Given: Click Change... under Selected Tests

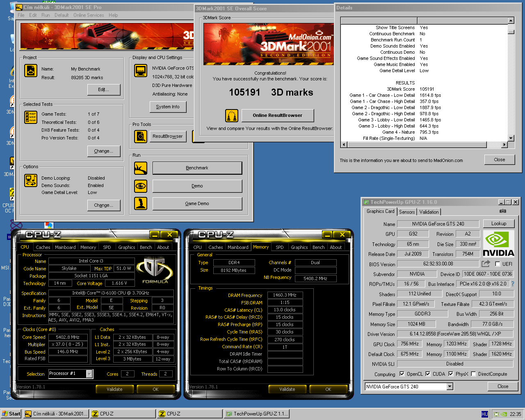Looking at the screenshot, I should tap(103, 151).
